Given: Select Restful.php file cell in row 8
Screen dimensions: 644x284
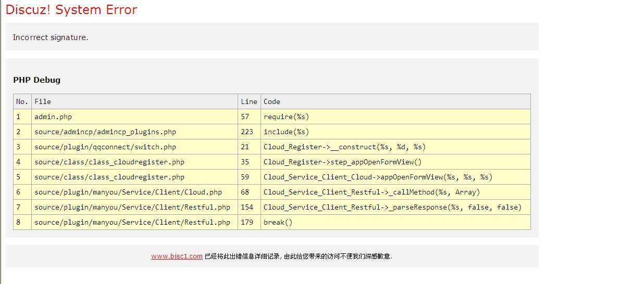Looking at the screenshot, I should coord(134,222).
